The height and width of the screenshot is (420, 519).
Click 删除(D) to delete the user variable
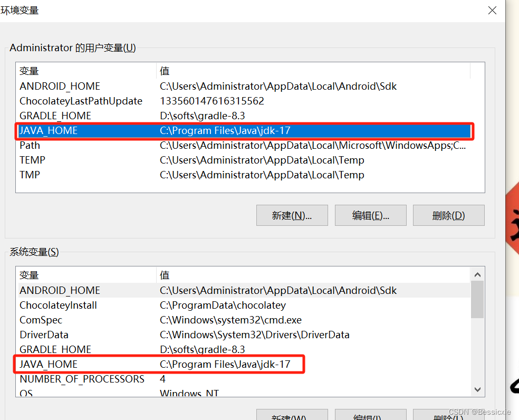point(448,215)
